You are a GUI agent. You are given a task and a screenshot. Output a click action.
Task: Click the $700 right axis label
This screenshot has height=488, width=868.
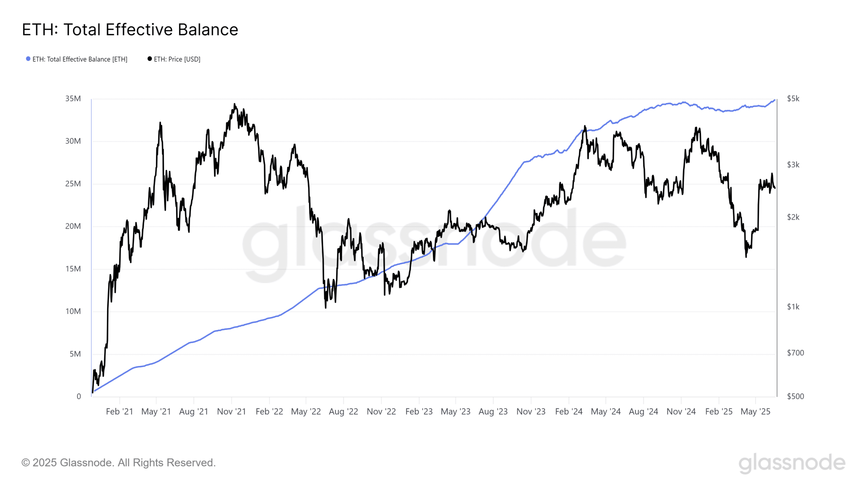tap(795, 353)
